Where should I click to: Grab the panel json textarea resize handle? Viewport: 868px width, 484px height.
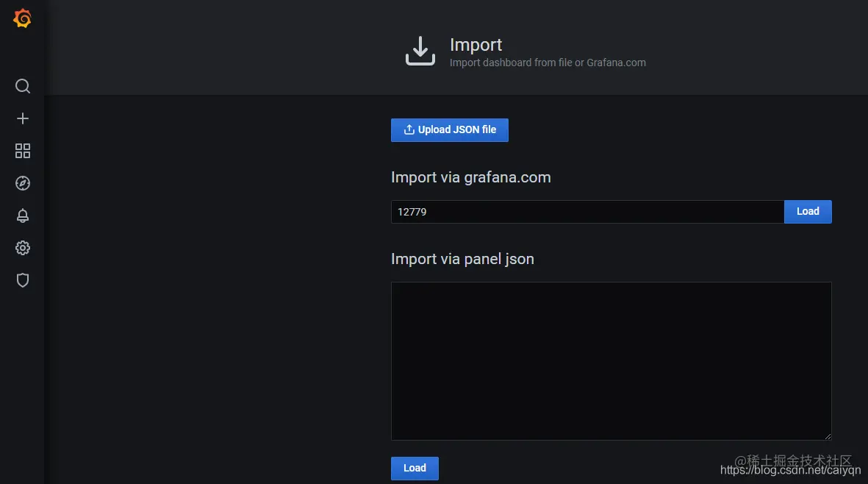[828, 436]
